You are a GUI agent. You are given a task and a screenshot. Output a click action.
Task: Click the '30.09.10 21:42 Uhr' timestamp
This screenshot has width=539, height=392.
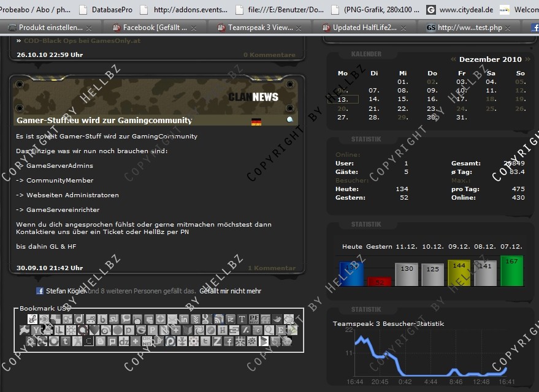[x=50, y=268]
